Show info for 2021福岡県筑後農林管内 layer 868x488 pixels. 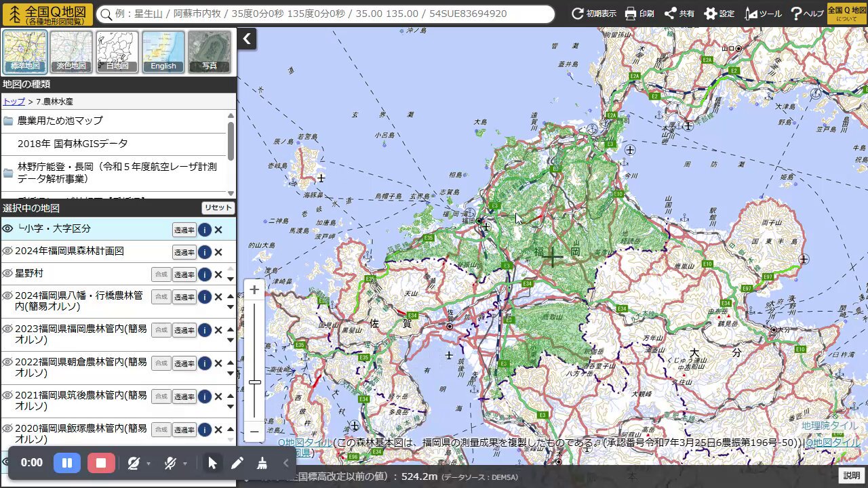point(205,396)
